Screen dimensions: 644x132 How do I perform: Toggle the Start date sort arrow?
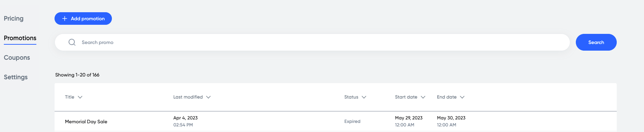423,97
